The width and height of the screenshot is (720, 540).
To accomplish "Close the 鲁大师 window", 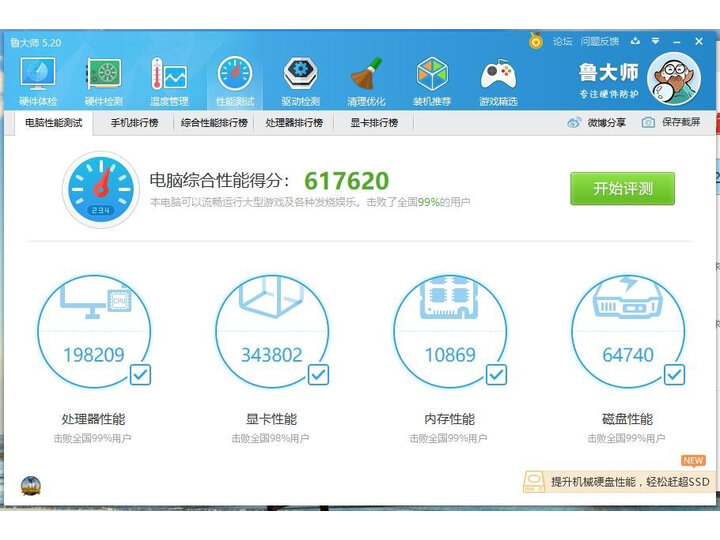I will coord(699,41).
